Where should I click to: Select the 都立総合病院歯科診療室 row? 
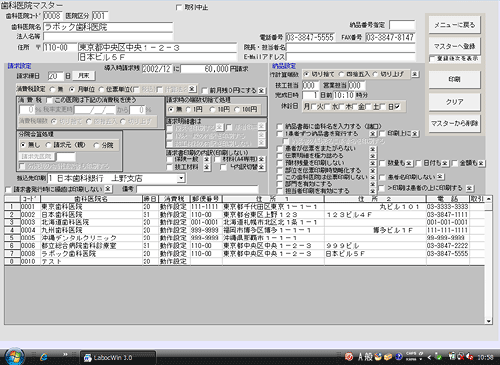pyautogui.click(x=245, y=246)
